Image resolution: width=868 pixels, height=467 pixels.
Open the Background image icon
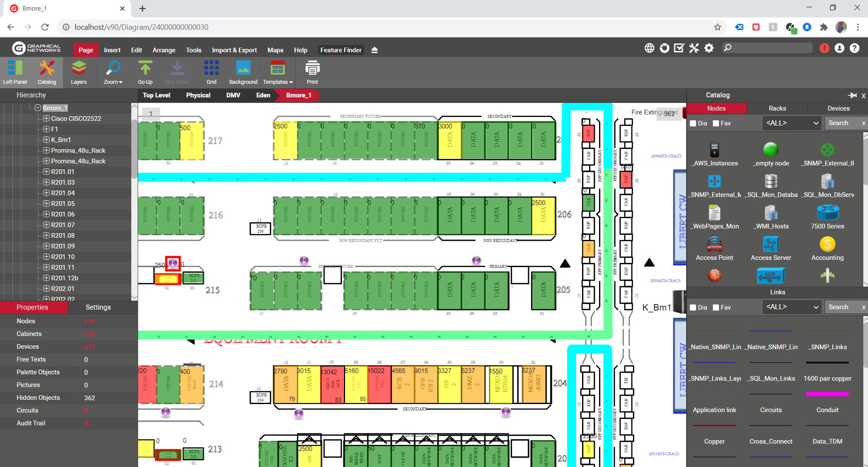[243, 72]
